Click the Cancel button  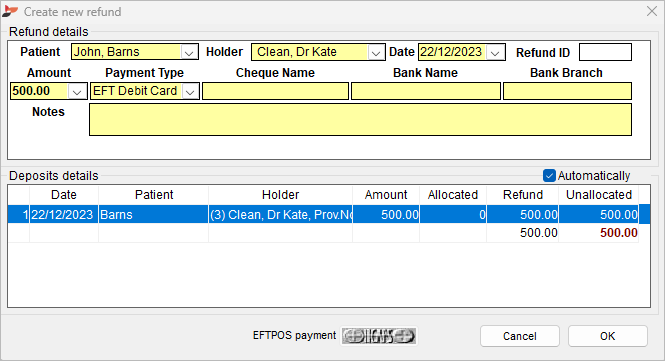pyautogui.click(x=520, y=336)
